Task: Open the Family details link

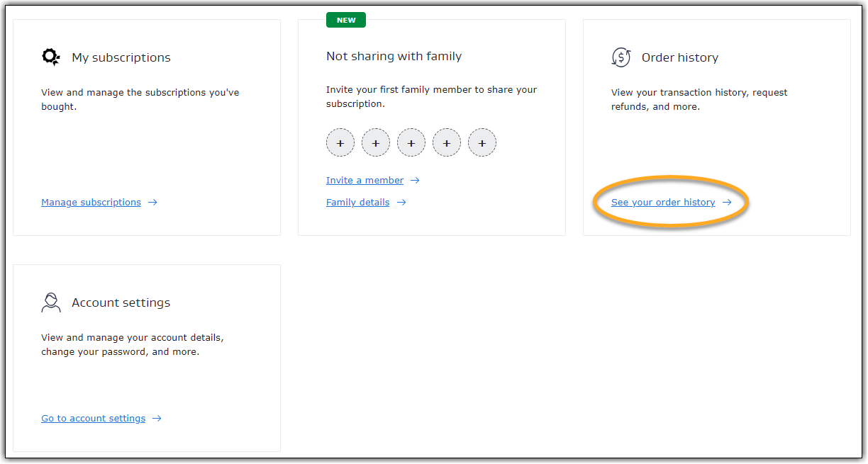Action: coord(357,203)
